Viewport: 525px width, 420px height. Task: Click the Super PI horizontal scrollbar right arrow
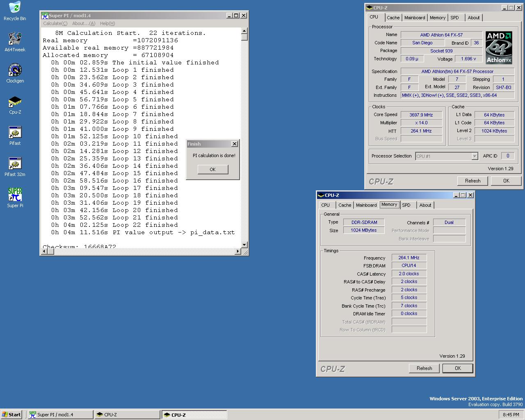tap(238, 251)
